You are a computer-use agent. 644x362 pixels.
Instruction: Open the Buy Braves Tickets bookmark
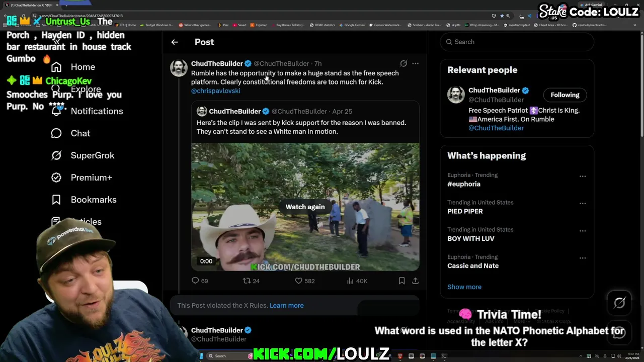[x=287, y=25]
